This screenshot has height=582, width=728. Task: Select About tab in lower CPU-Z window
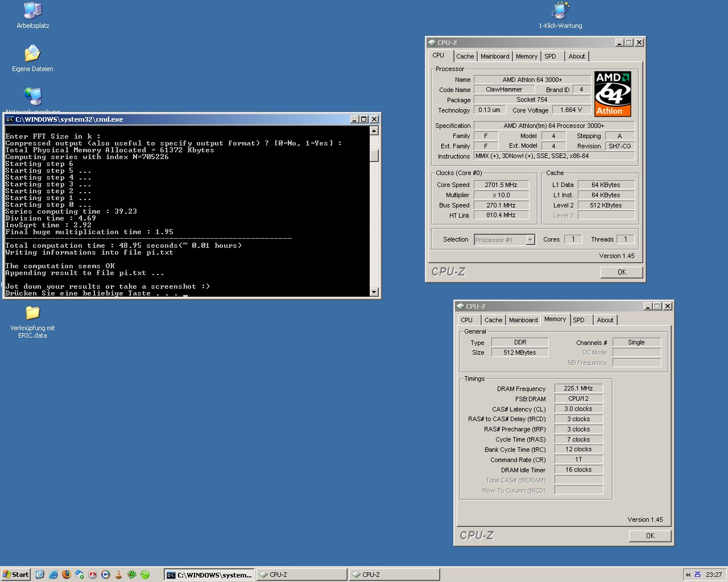(x=605, y=320)
